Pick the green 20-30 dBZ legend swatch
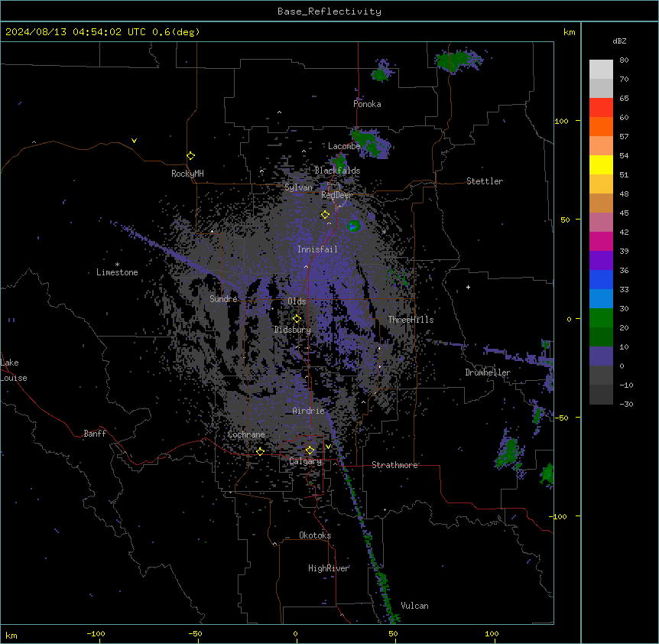The image size is (659, 644). (x=601, y=318)
